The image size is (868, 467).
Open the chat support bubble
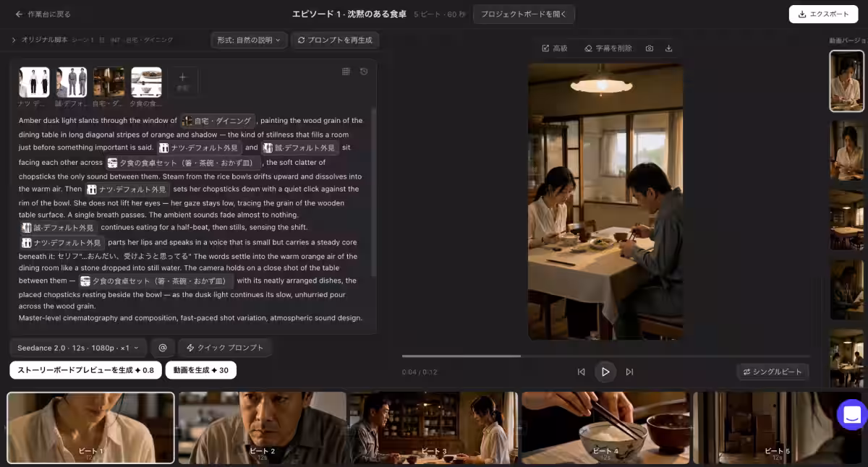click(x=851, y=415)
